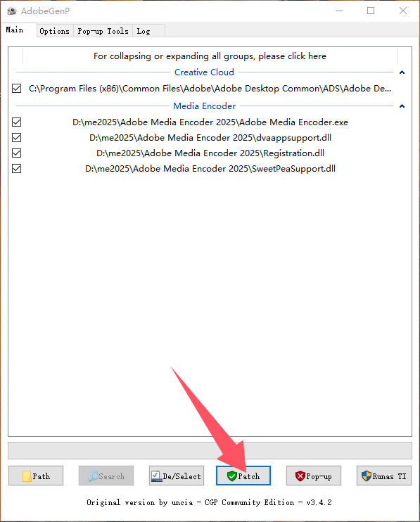
Task: Uncheck Adobe Media Encoder.exe checkbox
Action: coord(16,122)
